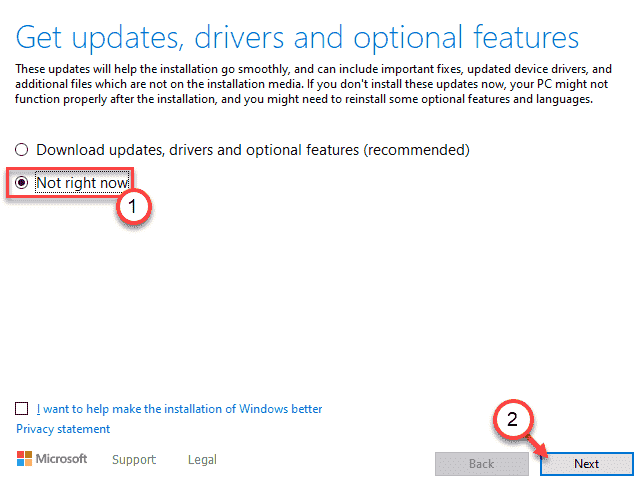This screenshot has height=488, width=640.
Task: Click the 'Not right now' option label text
Action: tap(83, 183)
